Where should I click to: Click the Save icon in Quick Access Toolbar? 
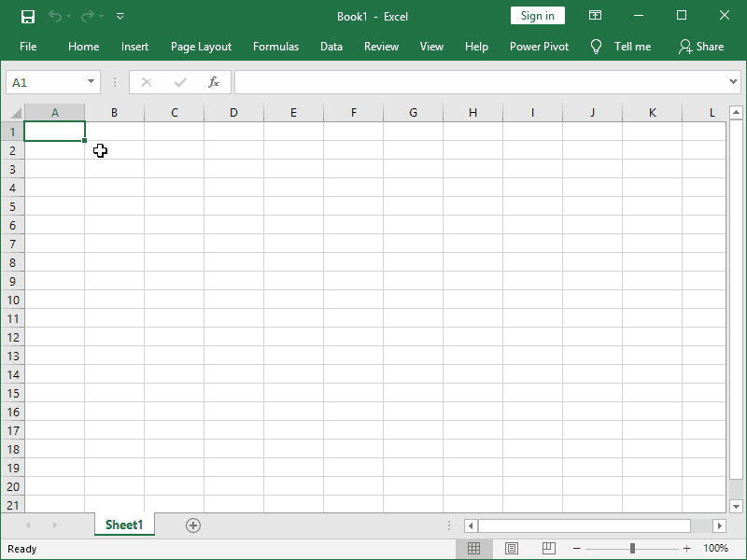tap(27, 16)
